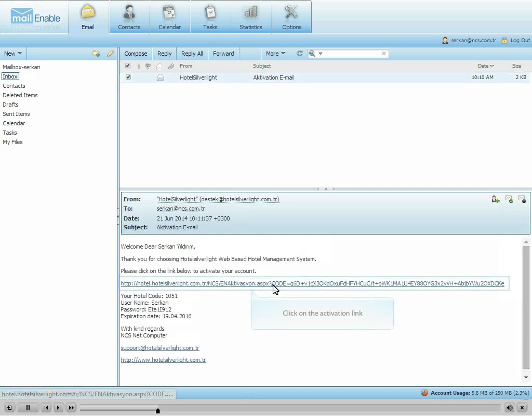Expand the New dropdown
Image resolution: width=532 pixels, height=416 pixels.
tap(13, 53)
